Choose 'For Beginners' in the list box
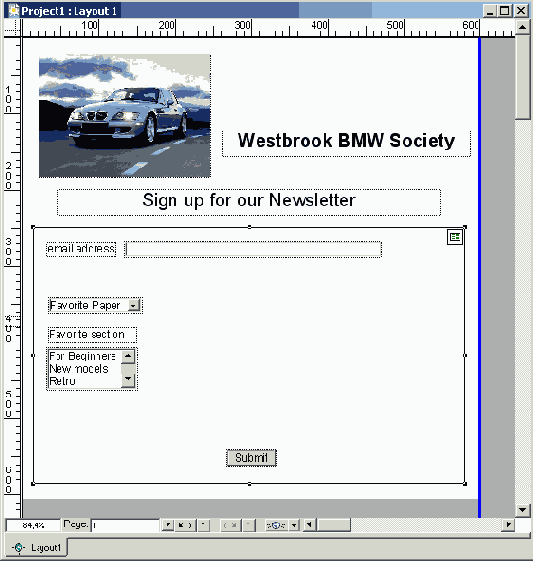 [83, 356]
